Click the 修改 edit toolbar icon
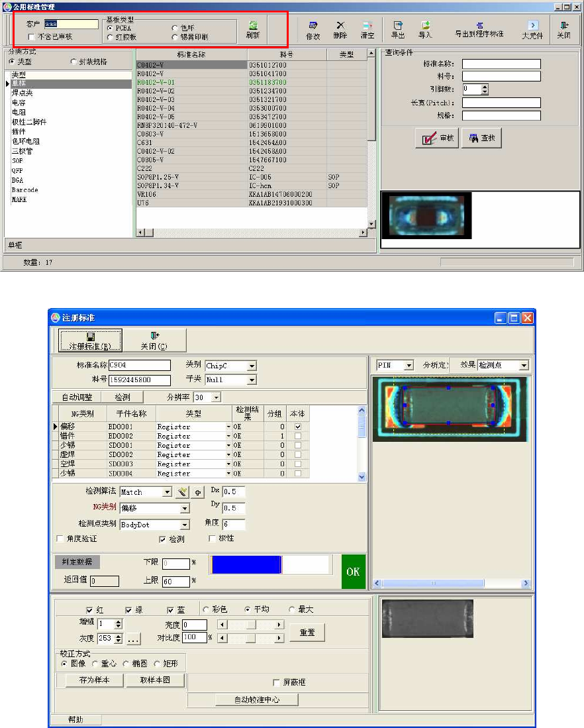 [x=313, y=25]
